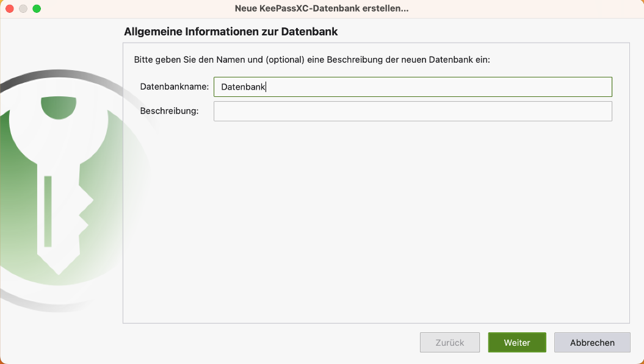Viewport: 644px width, 364px height.
Task: Click the 'Bitte geben Sie den Namen' instruction text
Action: pos(312,60)
